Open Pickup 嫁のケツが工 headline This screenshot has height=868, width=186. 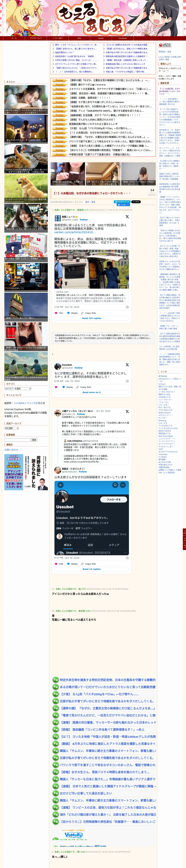pyautogui.click(x=87, y=85)
